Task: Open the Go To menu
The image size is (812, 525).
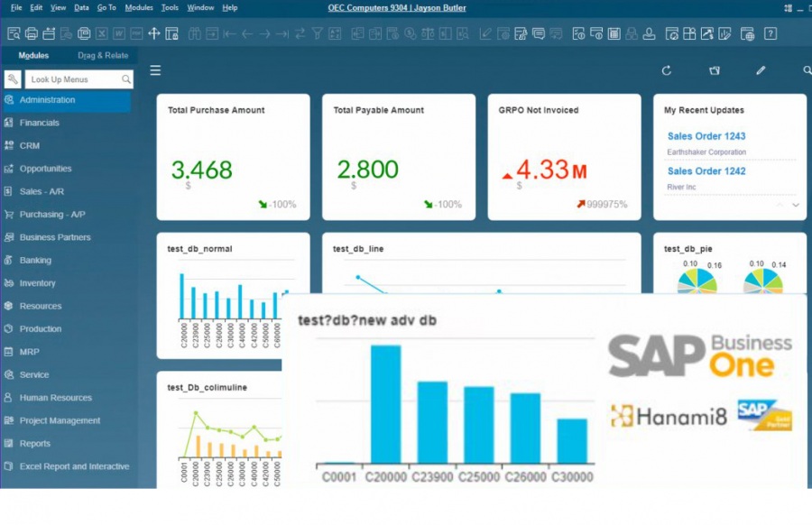Action: point(106,8)
